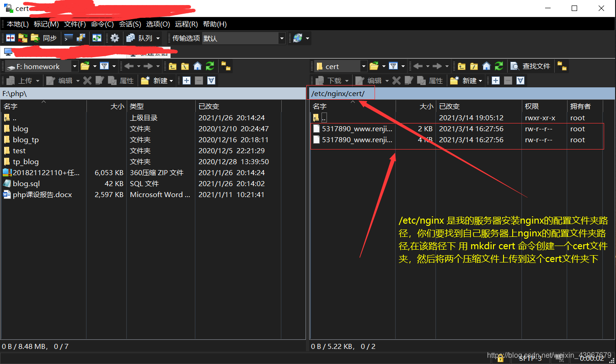Select the test folder in local panel
The height and width of the screenshot is (364, 616).
tap(19, 150)
